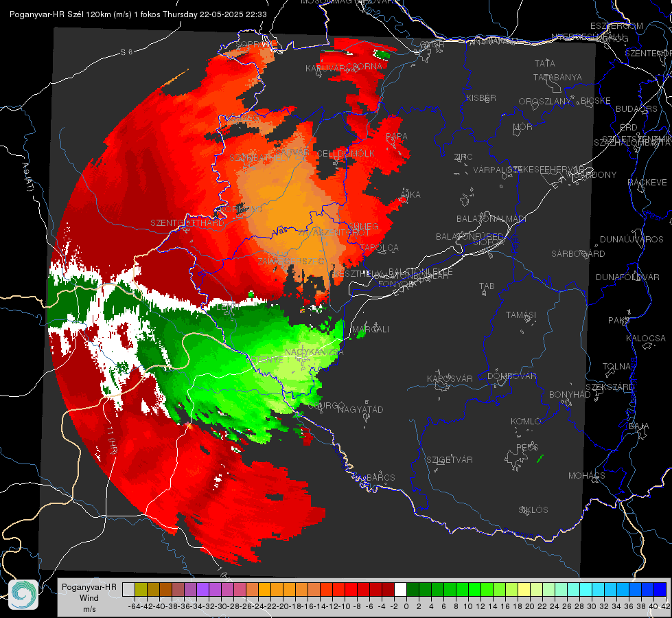Click the 'KALOCSA' label
Image resolution: width=672 pixels, height=618 pixels.
645,338
